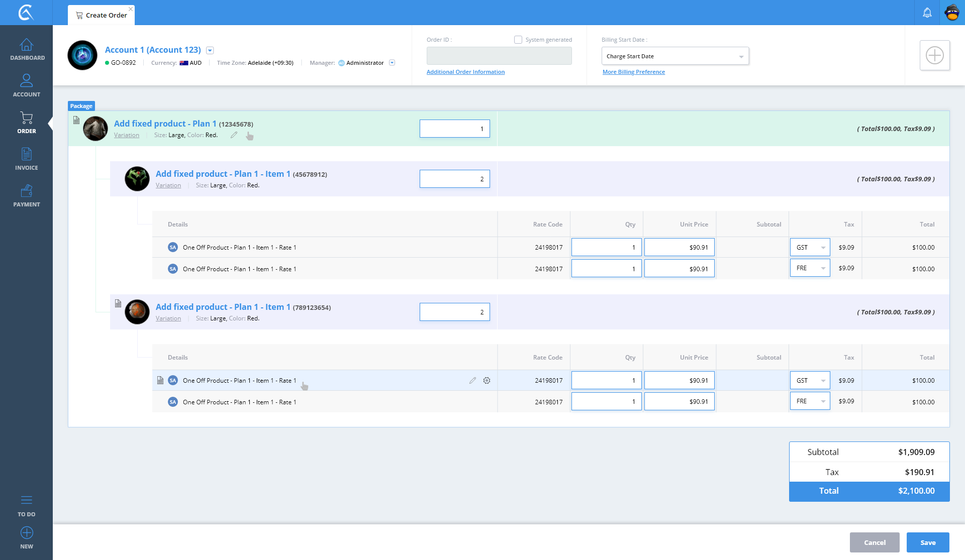Viewport: 965px width, 560px height.
Task: Open Additional Order Information link
Action: click(x=465, y=72)
